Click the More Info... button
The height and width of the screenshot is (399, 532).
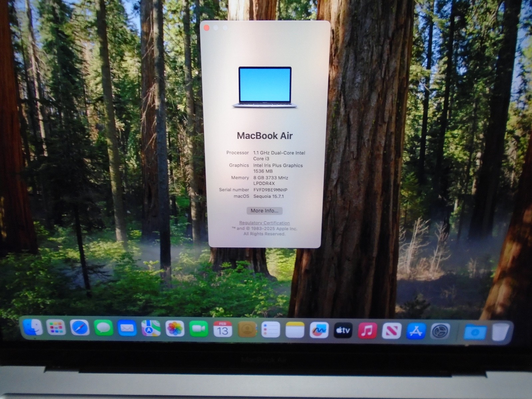[265, 210]
